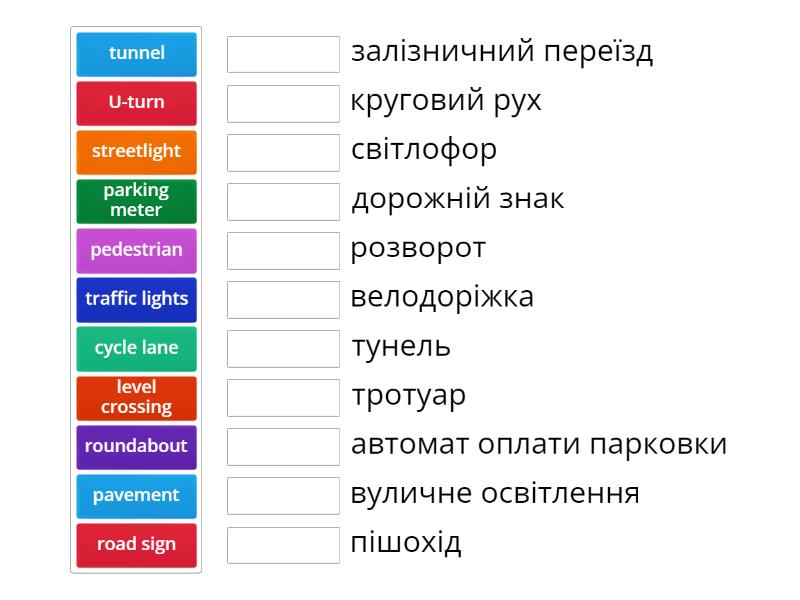Choose the dark blue 'traffic lights' tile
Viewport: 800px width, 600px height.
136,299
